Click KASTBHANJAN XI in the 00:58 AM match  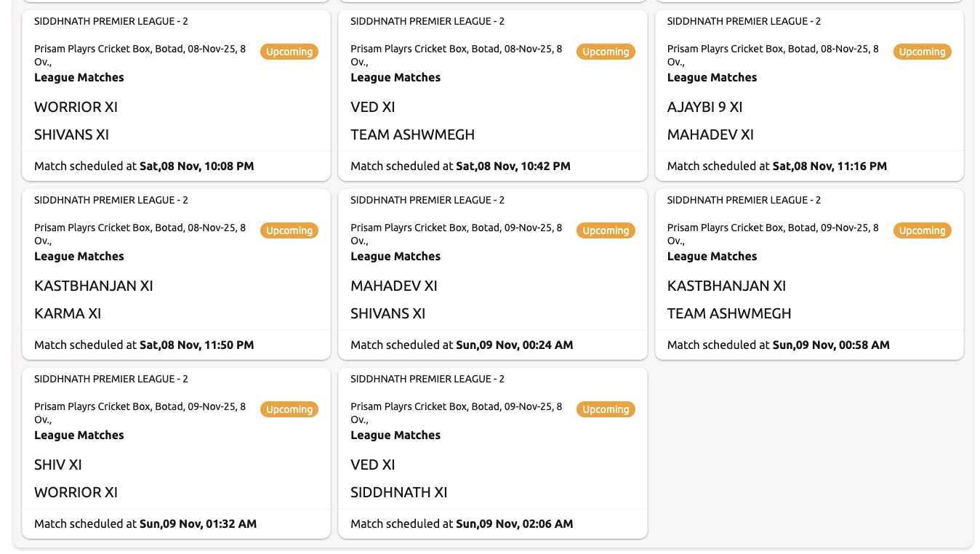pos(726,286)
